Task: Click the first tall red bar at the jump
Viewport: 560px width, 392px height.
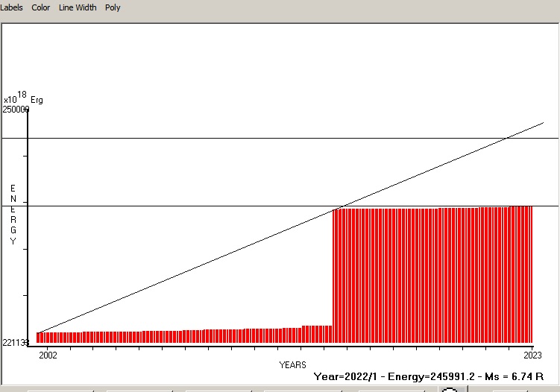Action: pos(335,276)
